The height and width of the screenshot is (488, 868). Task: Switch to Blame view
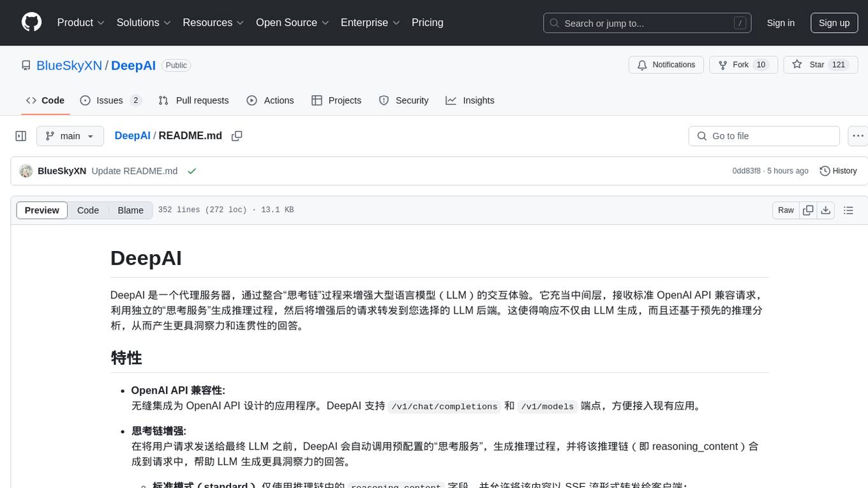click(130, 210)
